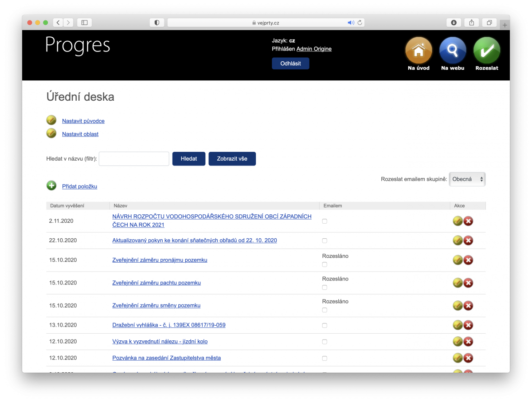Screen dimensions: 532x402
Task: Enable the Emailem checkbox for Výzva k vyzvednutí nálezu
Action: point(325,342)
